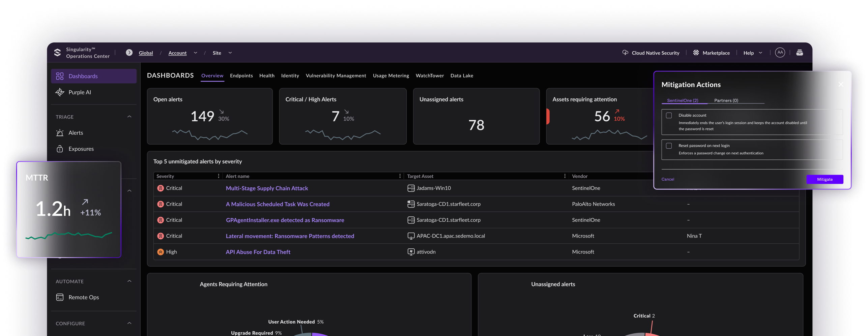Open the Partners (0) tab
The image size is (868, 336).
[726, 100]
